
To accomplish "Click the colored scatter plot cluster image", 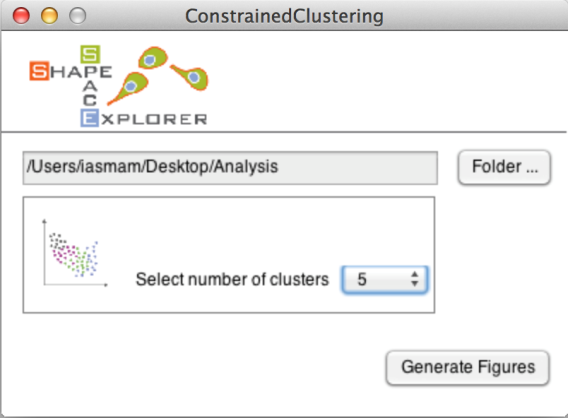I will pyautogui.click(x=74, y=253).
